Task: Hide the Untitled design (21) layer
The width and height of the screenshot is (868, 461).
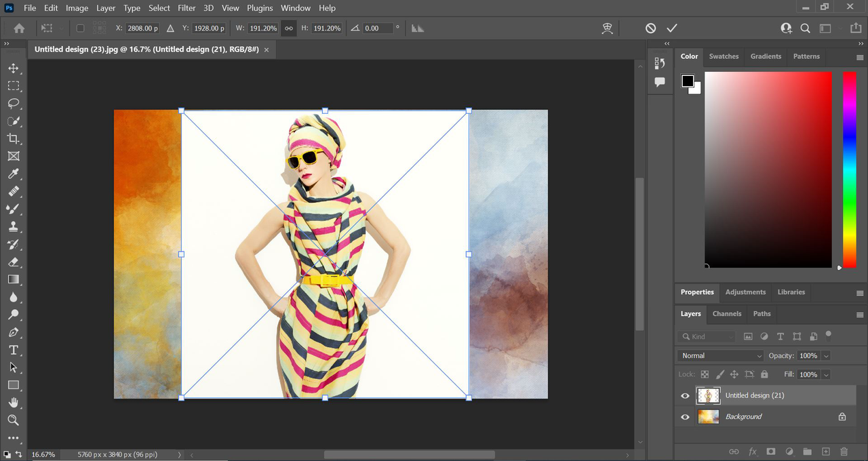Action: [x=685, y=396]
